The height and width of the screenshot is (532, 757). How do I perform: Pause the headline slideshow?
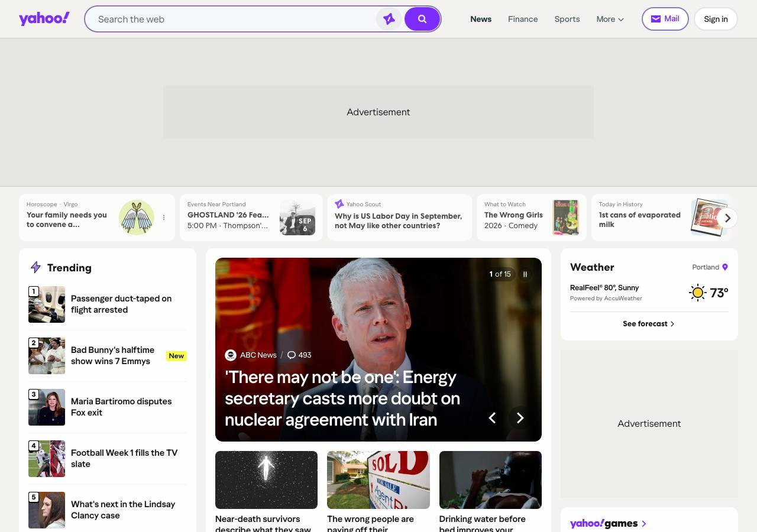click(525, 274)
